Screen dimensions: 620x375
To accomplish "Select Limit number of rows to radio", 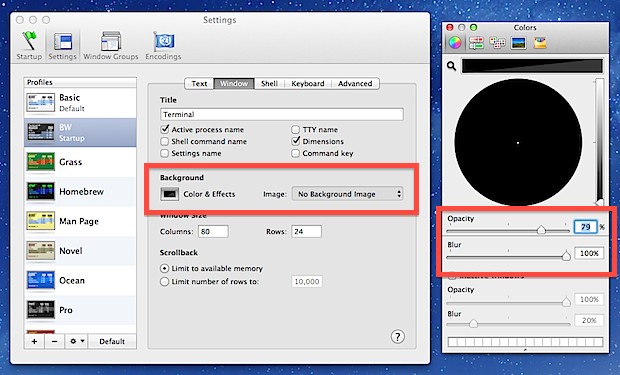I will pyautogui.click(x=164, y=282).
